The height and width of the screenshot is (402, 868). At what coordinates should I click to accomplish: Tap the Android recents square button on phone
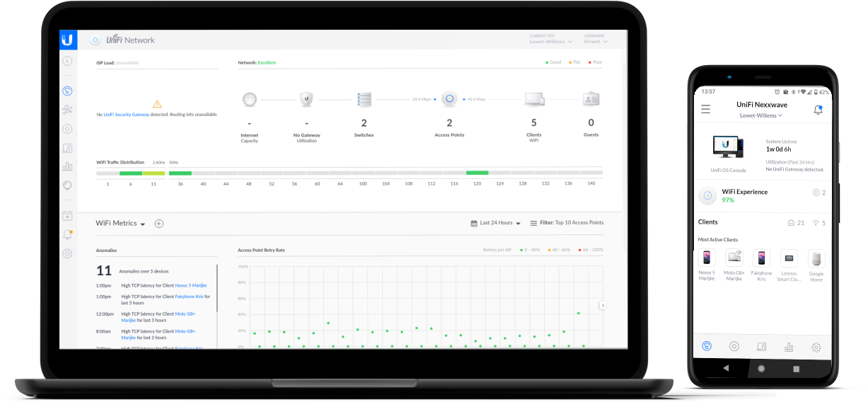click(796, 369)
